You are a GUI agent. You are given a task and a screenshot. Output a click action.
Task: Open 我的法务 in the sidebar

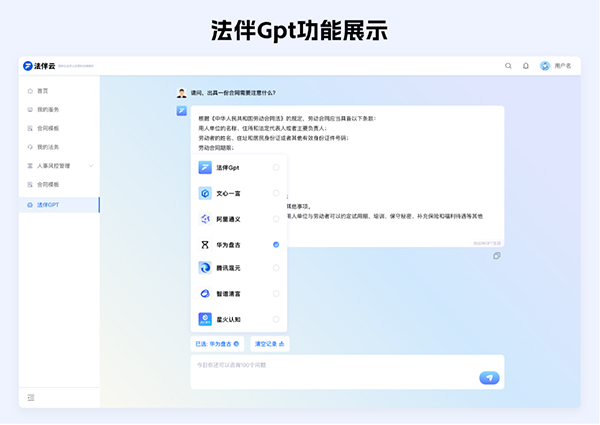48,147
